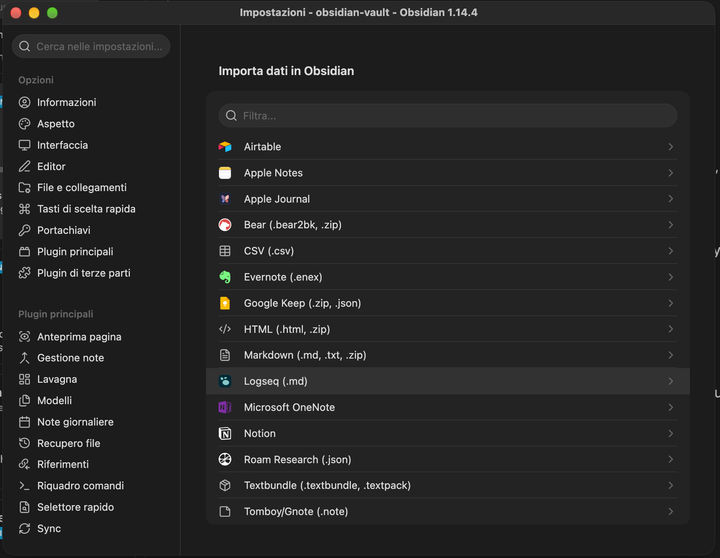Viewport: 720px width, 558px height.
Task: Select the Textbundle importer entry
Action: pyautogui.click(x=448, y=485)
